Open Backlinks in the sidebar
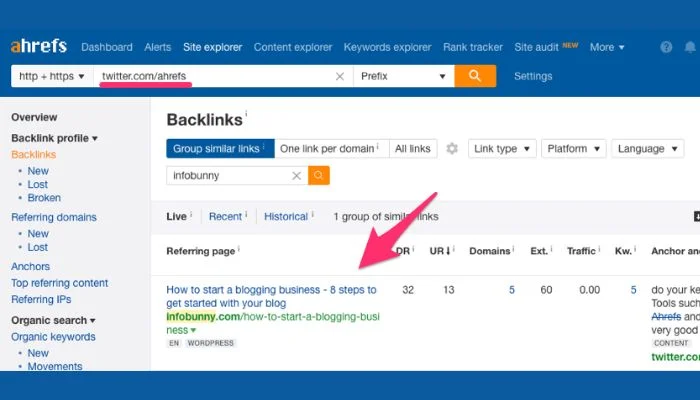This screenshot has width=700, height=400. click(x=34, y=154)
